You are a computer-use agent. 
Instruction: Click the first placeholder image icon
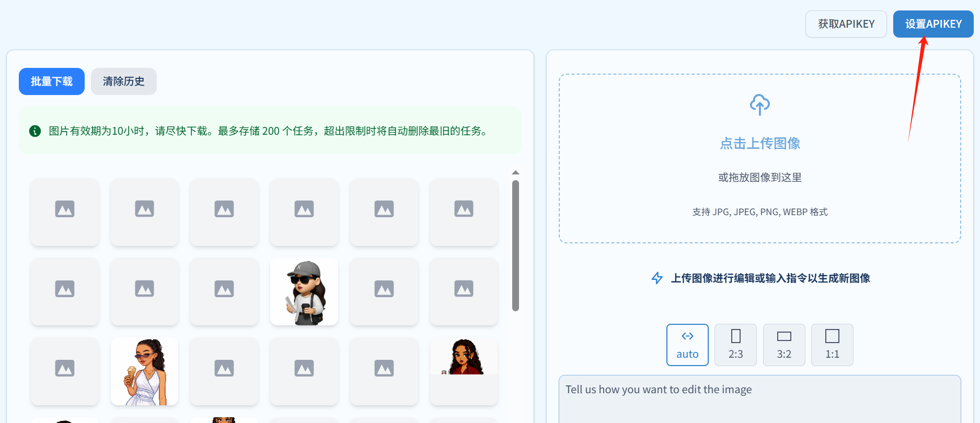click(x=65, y=209)
